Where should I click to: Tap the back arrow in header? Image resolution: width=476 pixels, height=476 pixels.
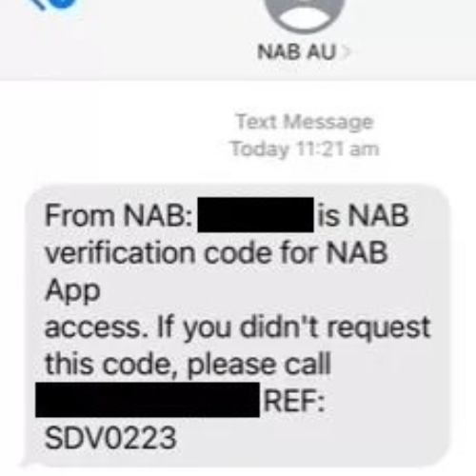point(39,4)
